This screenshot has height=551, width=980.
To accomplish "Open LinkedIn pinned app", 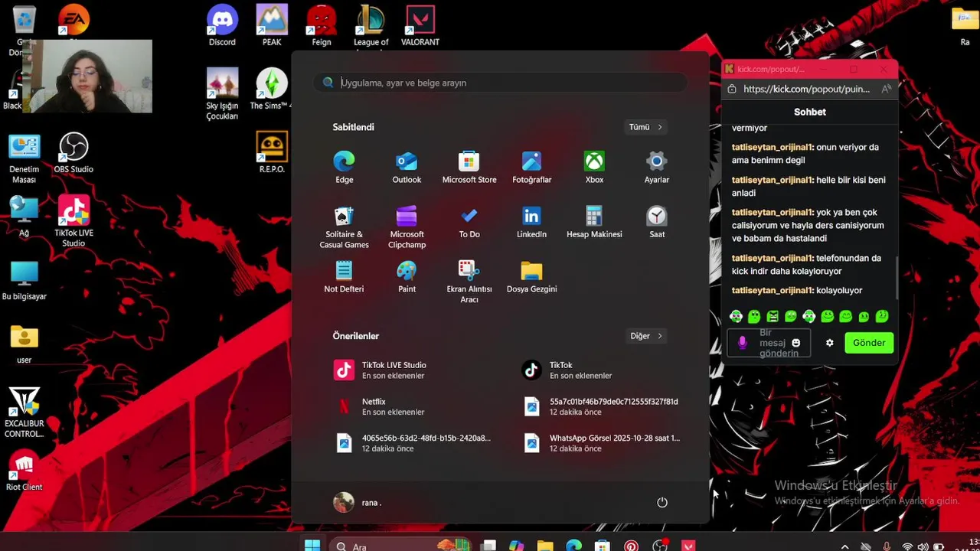I will [531, 223].
